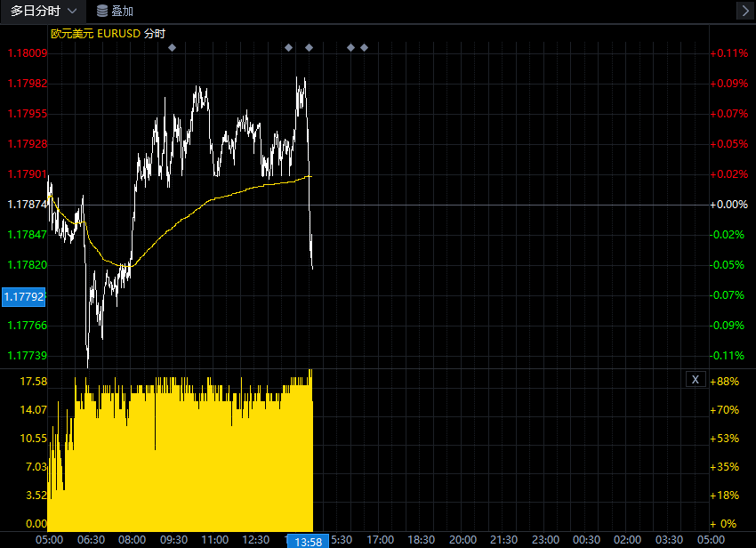
Task: Click the fourth diamond event marker
Action: pyautogui.click(x=350, y=47)
